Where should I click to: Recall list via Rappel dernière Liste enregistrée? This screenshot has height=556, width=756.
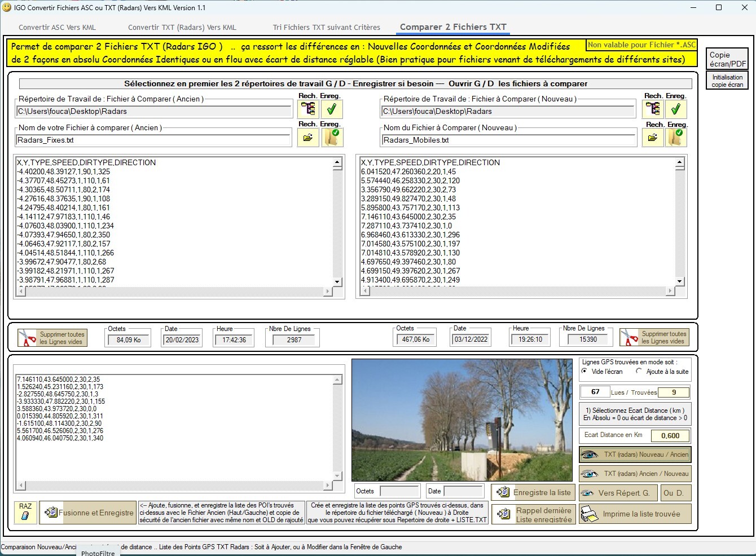pyautogui.click(x=534, y=514)
